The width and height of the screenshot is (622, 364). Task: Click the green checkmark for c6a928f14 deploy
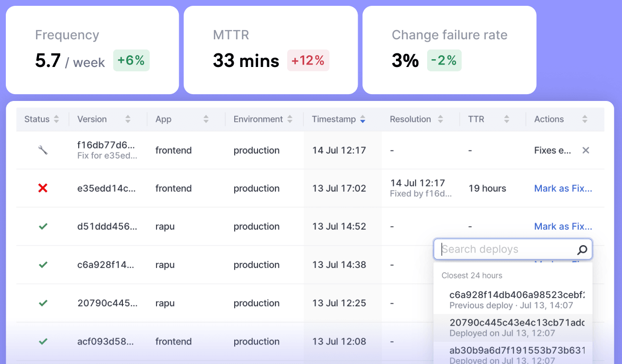point(43,265)
